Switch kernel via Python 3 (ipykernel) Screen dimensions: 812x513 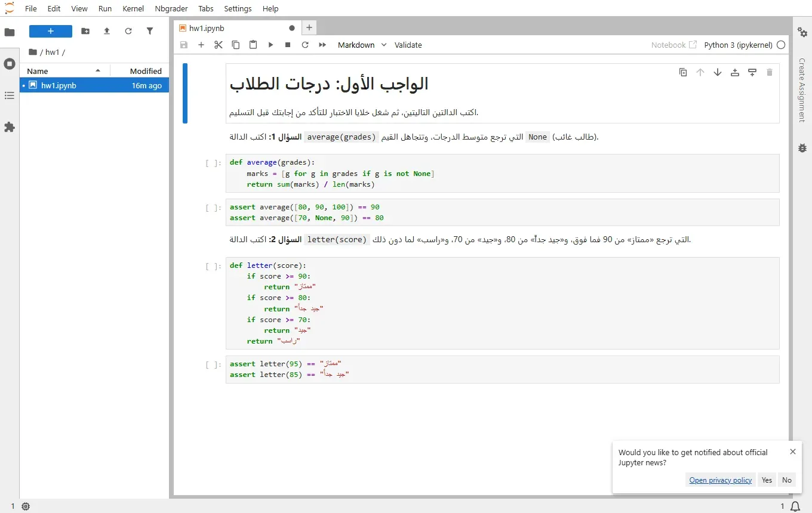point(738,45)
